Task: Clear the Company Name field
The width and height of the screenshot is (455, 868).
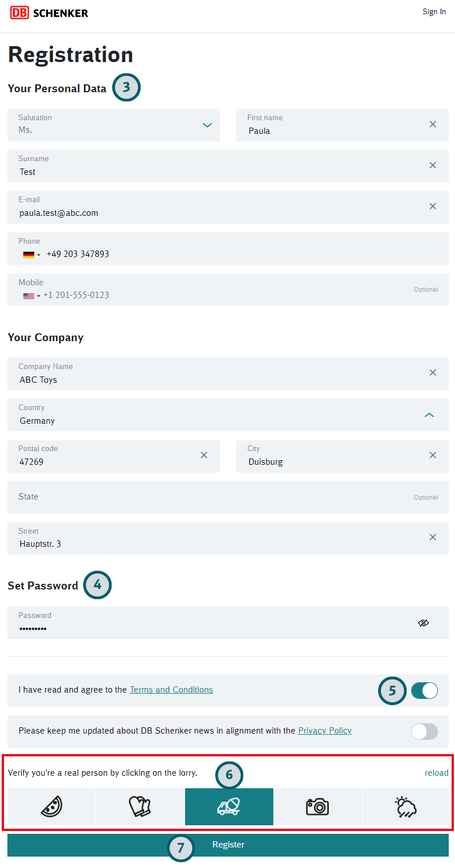Action: [433, 372]
